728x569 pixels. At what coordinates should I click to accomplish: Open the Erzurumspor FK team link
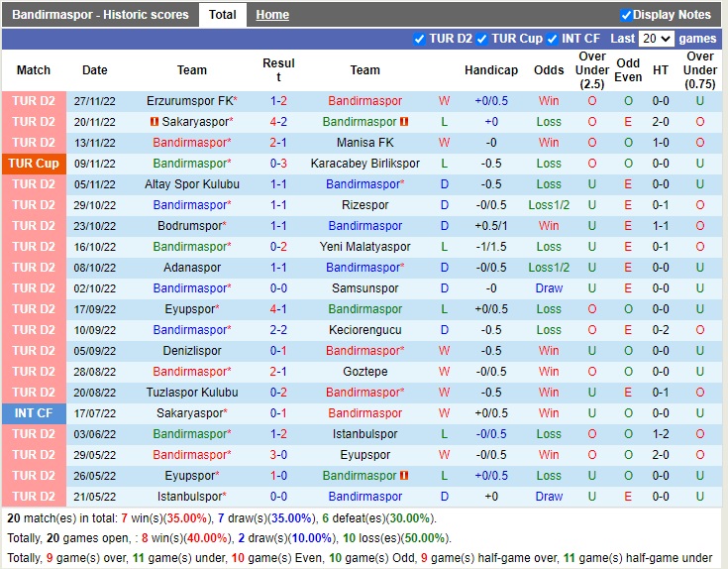[x=189, y=101]
